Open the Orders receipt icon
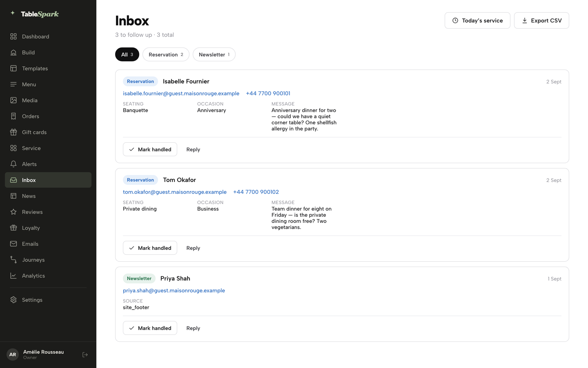588x368 pixels. click(13, 116)
